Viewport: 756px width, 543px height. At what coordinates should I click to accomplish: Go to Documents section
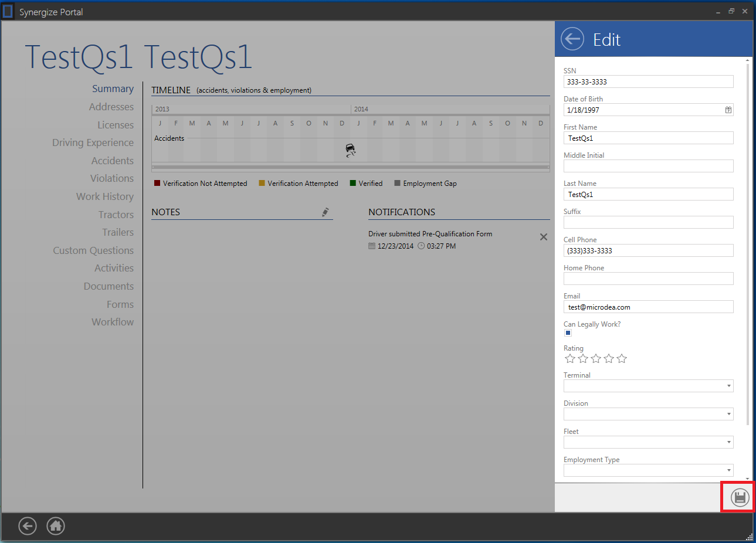pyautogui.click(x=109, y=286)
